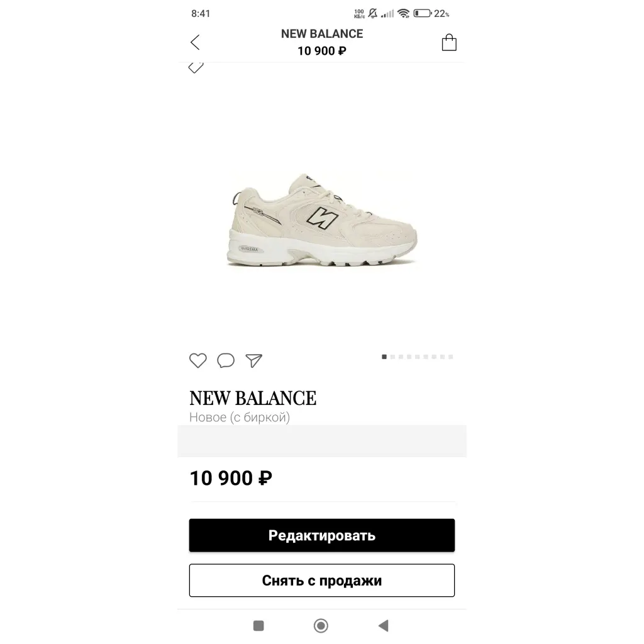Tap the 10 900 ₽ price text
The image size is (644, 644).
[x=230, y=478]
